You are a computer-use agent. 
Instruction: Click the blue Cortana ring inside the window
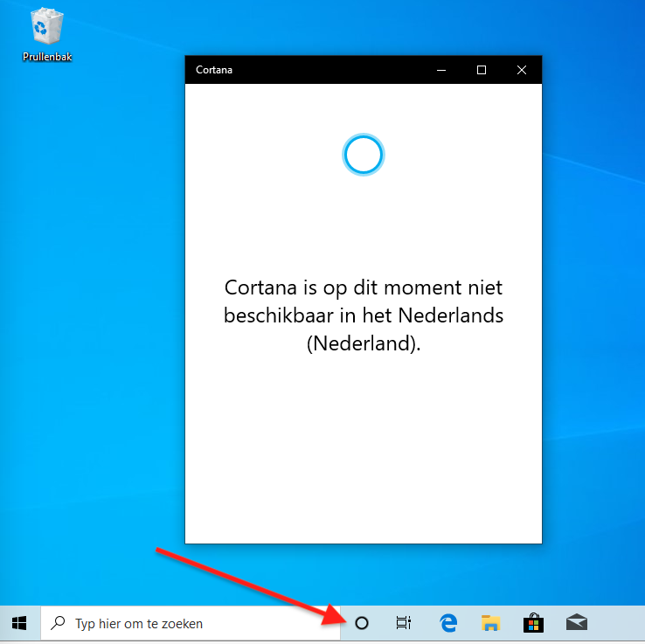click(363, 156)
